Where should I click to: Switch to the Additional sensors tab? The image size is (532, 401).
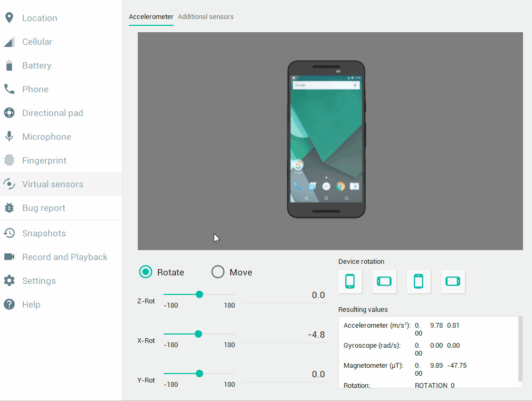205,17
